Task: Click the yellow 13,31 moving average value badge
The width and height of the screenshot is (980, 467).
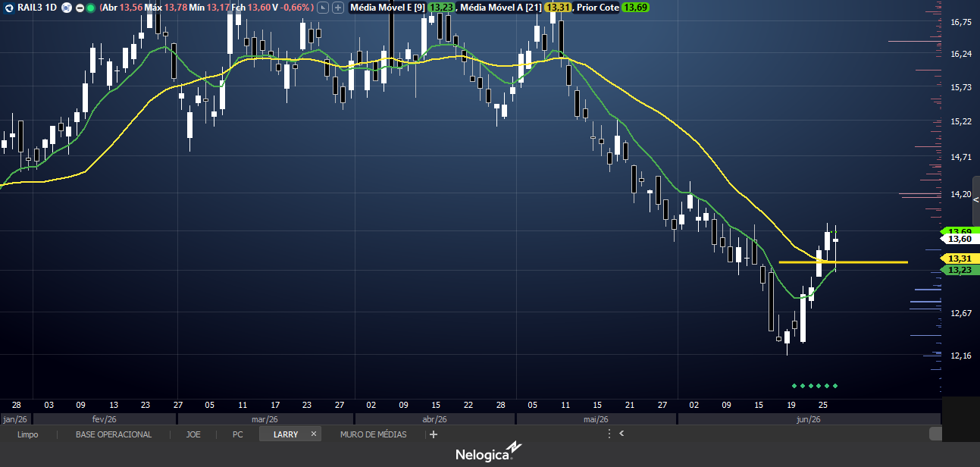Action: pyautogui.click(x=557, y=8)
